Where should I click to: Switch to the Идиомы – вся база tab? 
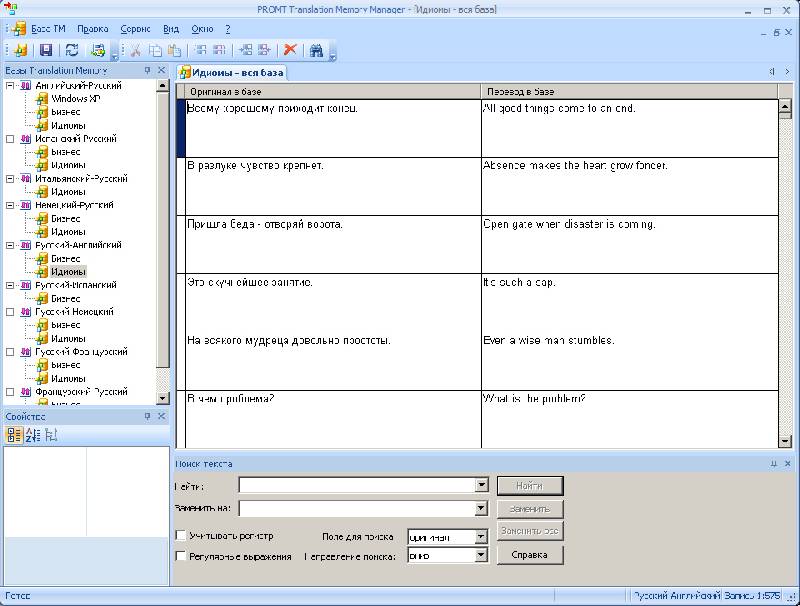[232, 72]
